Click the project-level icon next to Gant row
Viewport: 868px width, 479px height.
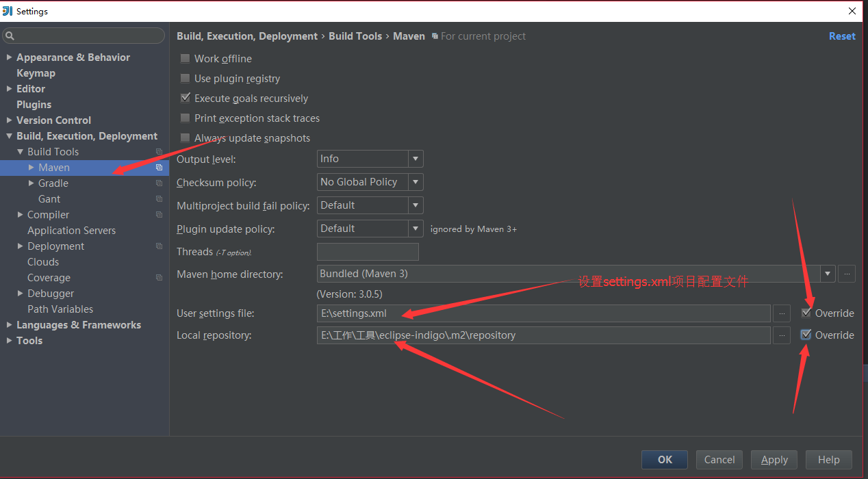[x=159, y=199]
